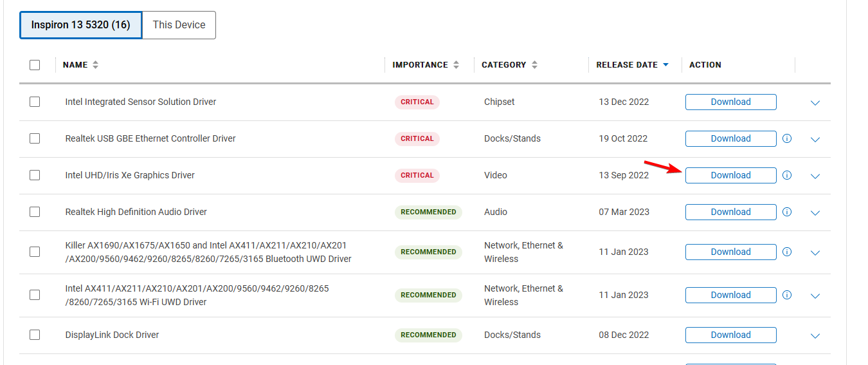The image size is (868, 365).
Task: Sort by Category column sort arrows
Action: click(x=534, y=65)
